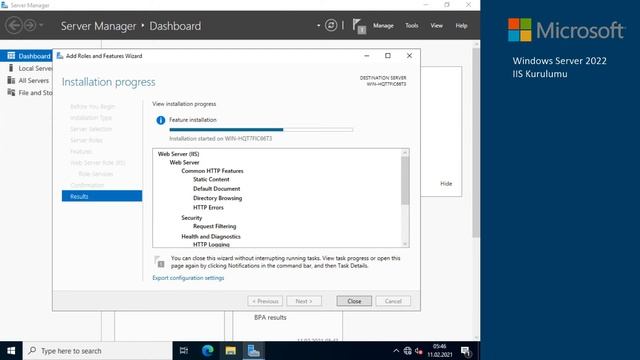Click the Local Server icon in sidebar

(11, 68)
